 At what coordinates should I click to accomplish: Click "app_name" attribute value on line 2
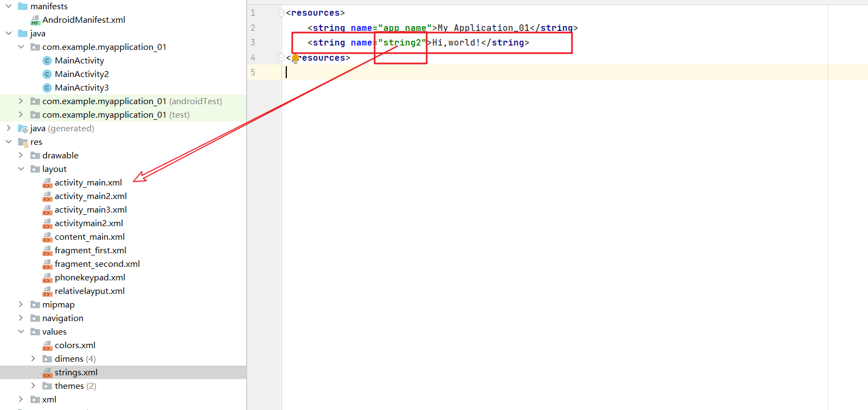404,28
